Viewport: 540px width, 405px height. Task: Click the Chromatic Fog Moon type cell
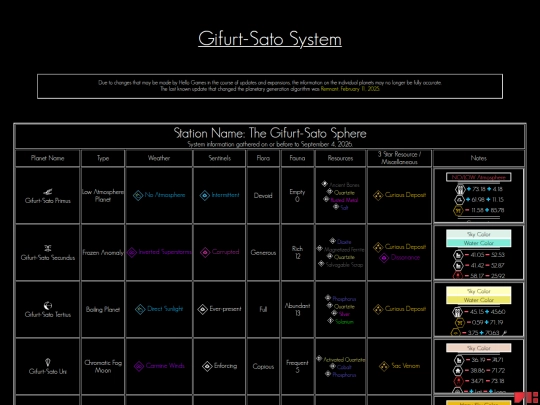click(x=103, y=366)
